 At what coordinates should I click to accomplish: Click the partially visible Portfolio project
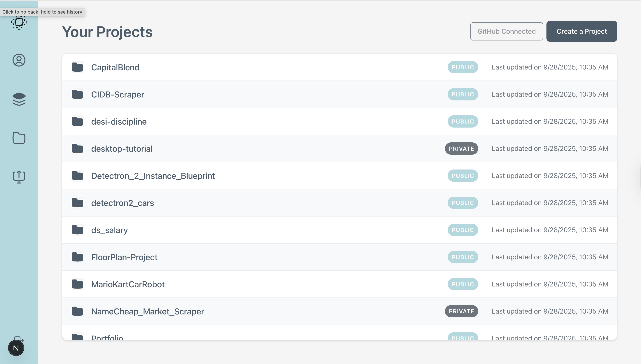pos(107,337)
